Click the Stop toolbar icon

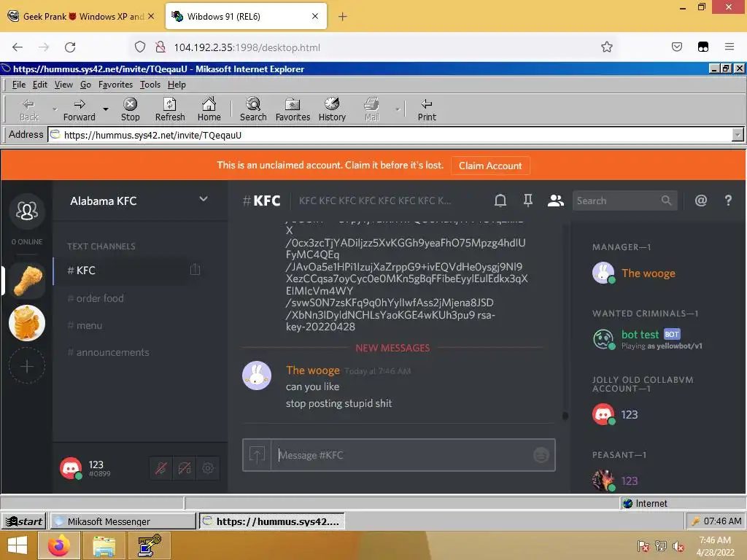[x=130, y=109]
